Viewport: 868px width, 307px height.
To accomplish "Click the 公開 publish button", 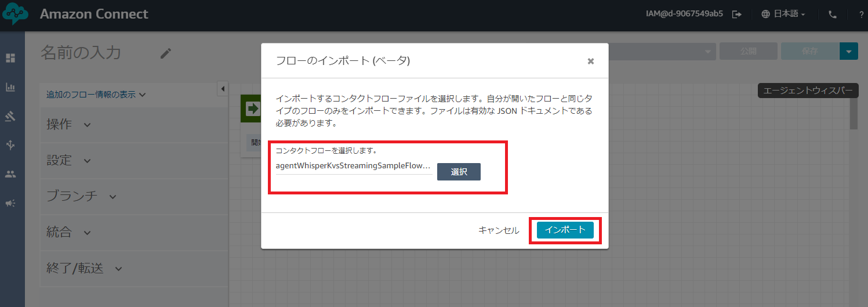I will pyautogui.click(x=749, y=51).
